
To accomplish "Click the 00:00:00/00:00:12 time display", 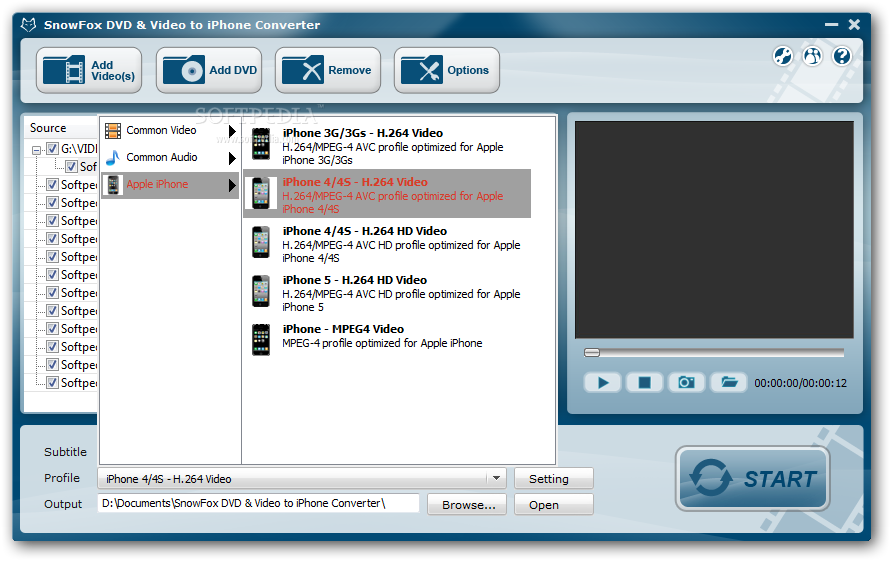I will pyautogui.click(x=800, y=384).
